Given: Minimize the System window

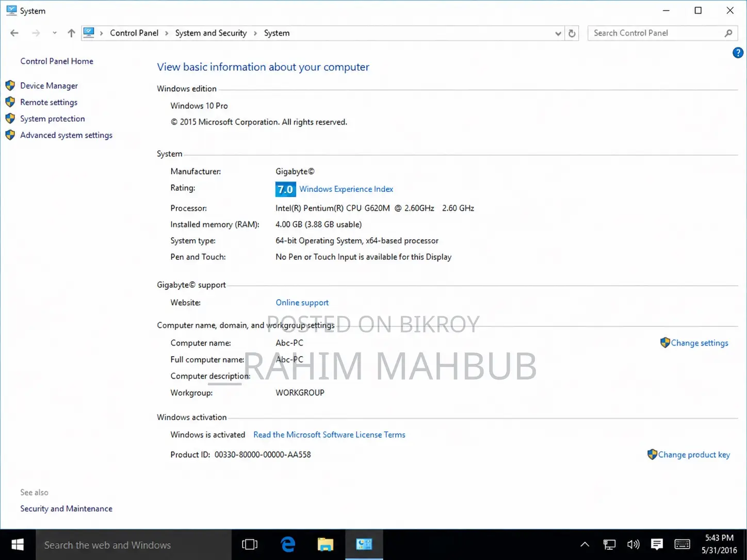Looking at the screenshot, I should click(666, 10).
